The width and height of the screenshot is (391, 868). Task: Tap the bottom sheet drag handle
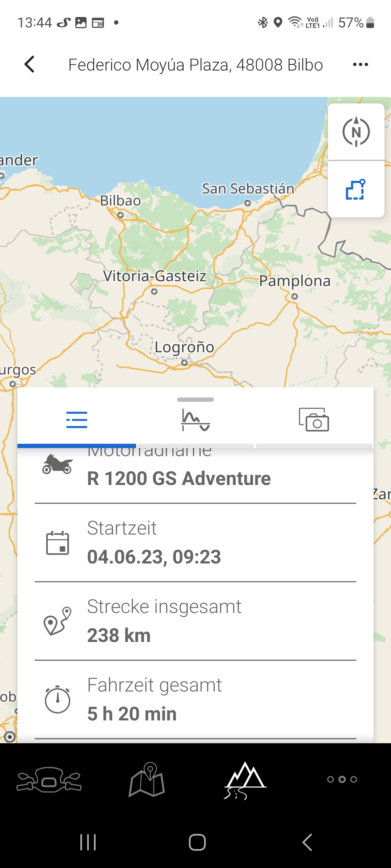(x=195, y=400)
